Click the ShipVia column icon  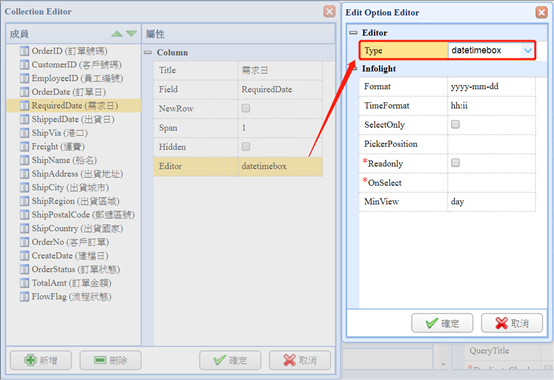[x=24, y=133]
